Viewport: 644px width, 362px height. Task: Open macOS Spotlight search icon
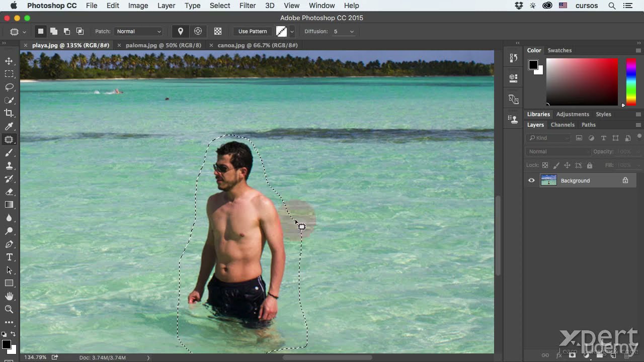612,6
